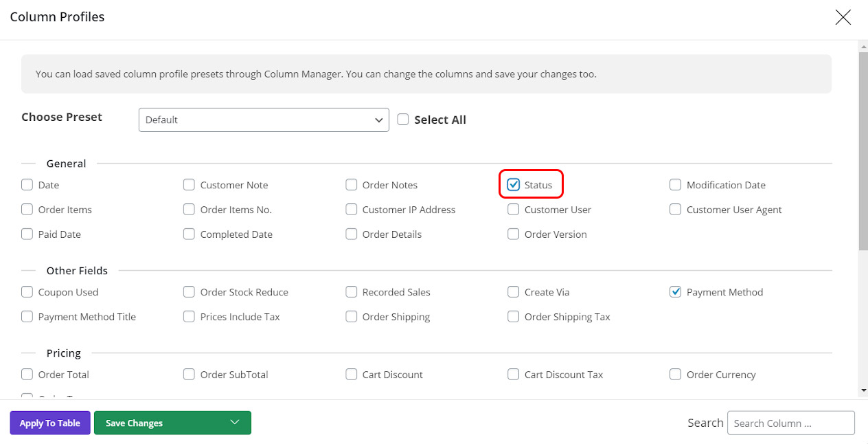Click the Apply To Table button
This screenshot has height=444, width=868.
coord(49,423)
